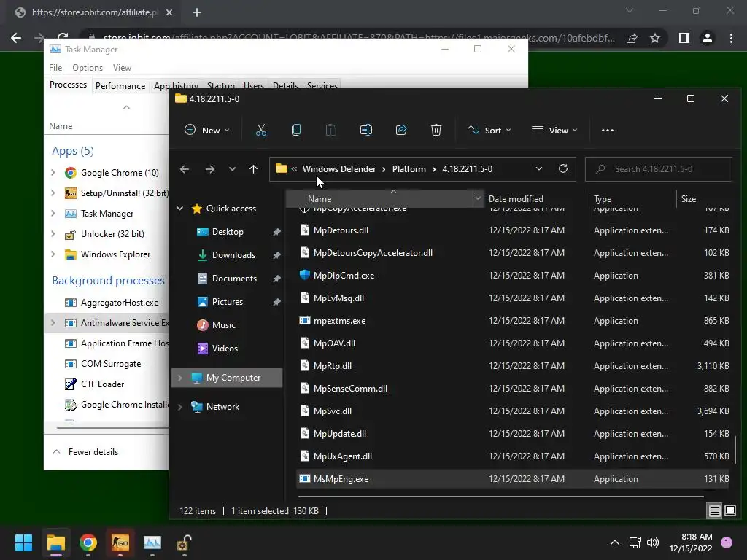Image resolution: width=747 pixels, height=560 pixels.
Task: Expand Antimalware Service Executable process
Action: 53,323
